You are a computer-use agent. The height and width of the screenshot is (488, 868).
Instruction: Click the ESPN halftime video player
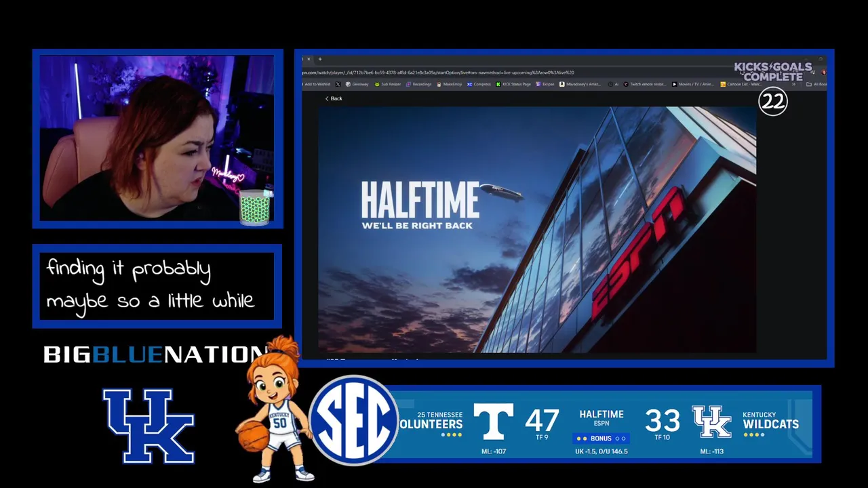(x=537, y=230)
